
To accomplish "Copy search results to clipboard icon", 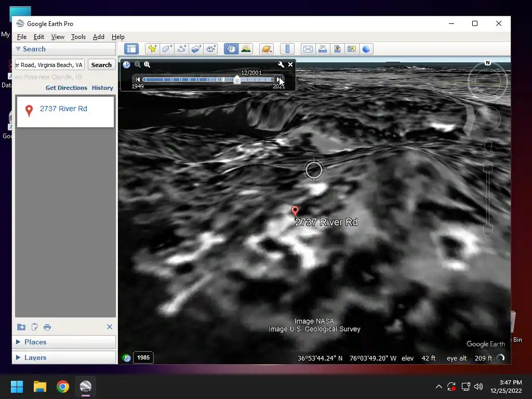I will (34, 327).
